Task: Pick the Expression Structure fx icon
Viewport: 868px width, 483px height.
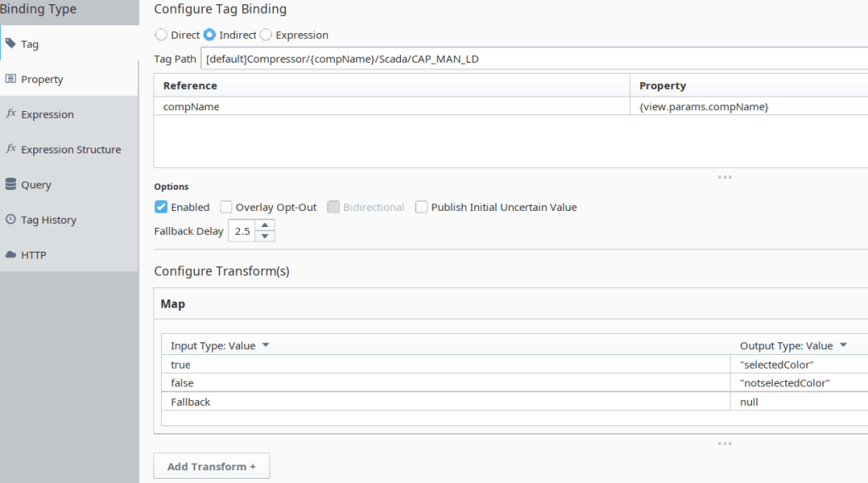Action: [x=11, y=149]
